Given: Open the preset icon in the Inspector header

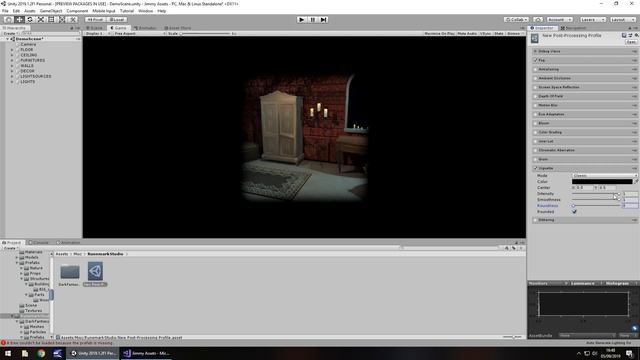Looking at the screenshot, I should [630, 36].
